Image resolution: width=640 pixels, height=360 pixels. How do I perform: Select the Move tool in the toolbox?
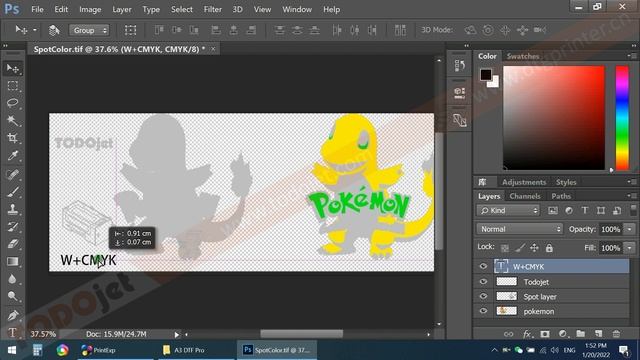pyautogui.click(x=13, y=69)
